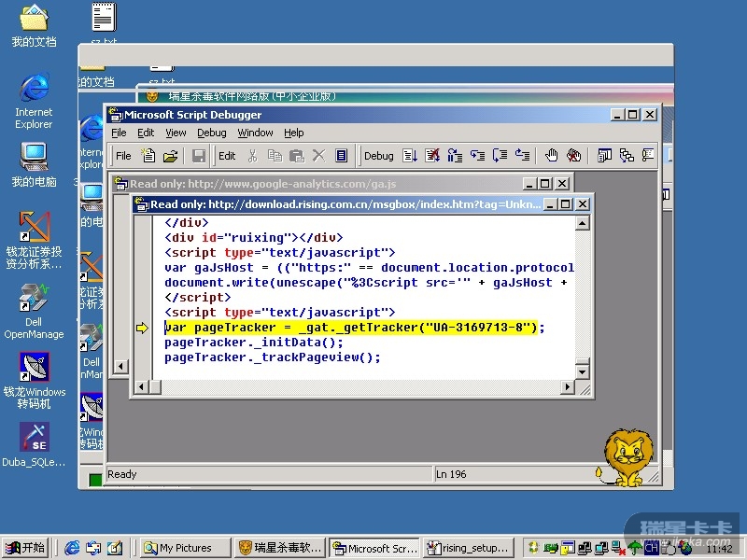This screenshot has height=560, width=747.
Task: Click the yellow current-line arrow in margin
Action: point(142,328)
